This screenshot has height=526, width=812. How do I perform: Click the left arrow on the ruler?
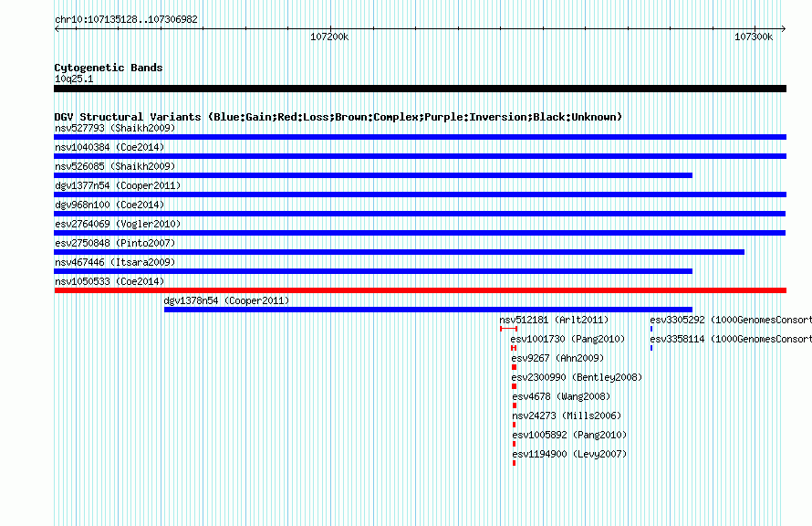[57, 28]
